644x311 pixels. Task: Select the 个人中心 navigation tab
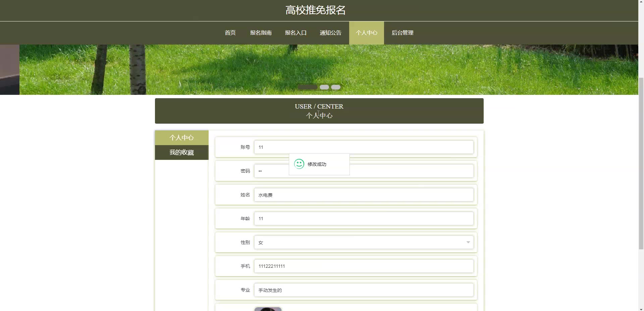click(x=367, y=33)
